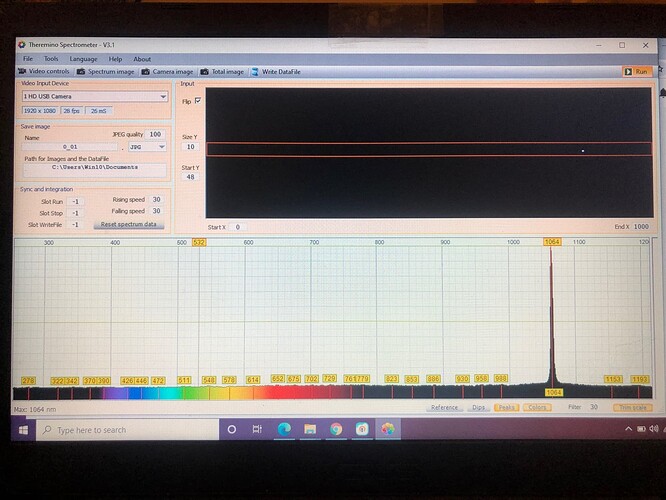This screenshot has height=500, width=666.
Task: Open Cortana from the taskbar
Action: [231, 429]
